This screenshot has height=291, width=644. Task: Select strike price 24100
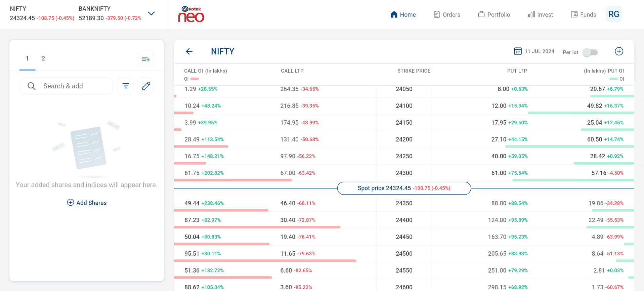coord(404,106)
